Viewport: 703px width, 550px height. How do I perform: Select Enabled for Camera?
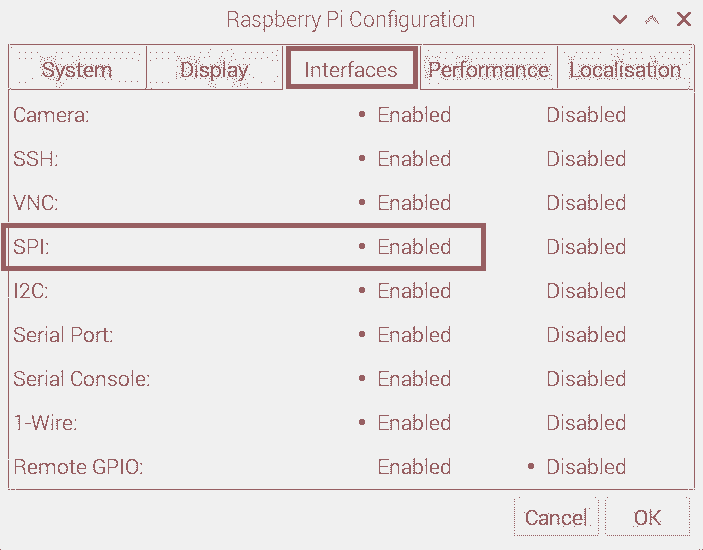point(413,115)
